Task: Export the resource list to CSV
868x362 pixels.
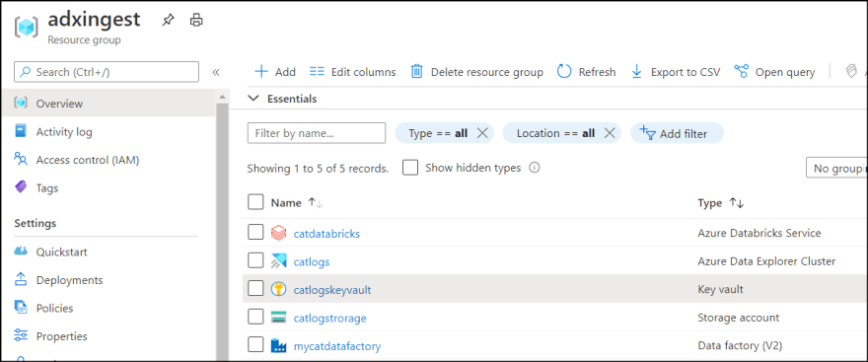Action: point(676,72)
